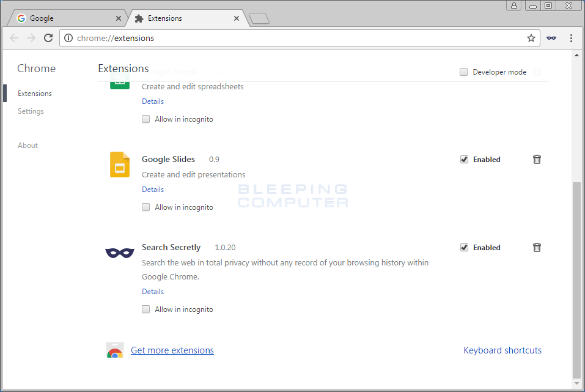
Task: Click the site info icon in address bar
Action: click(68, 38)
